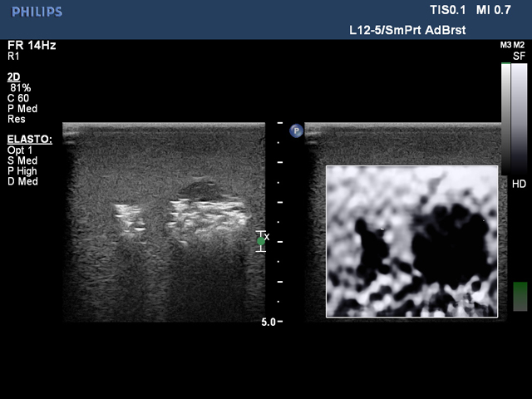This screenshot has height=399, width=532.
Task: Click the 5.0 depth scale label
Action: [x=268, y=322]
